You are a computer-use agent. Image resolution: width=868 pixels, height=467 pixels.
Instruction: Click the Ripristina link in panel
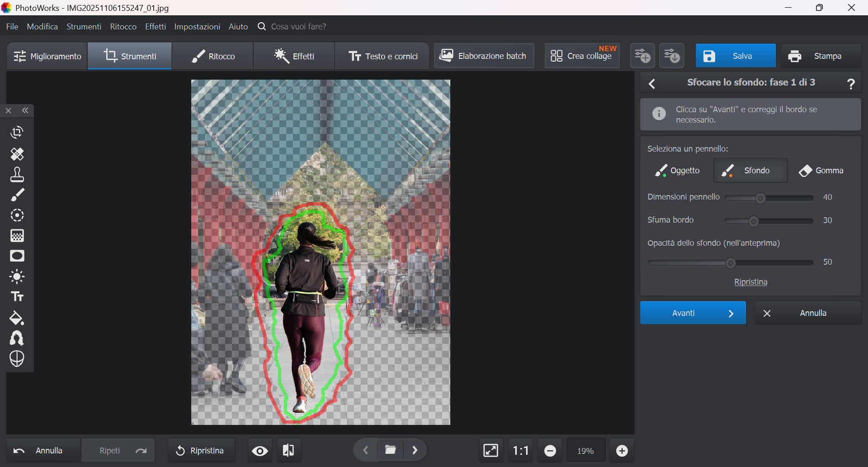pyautogui.click(x=750, y=282)
